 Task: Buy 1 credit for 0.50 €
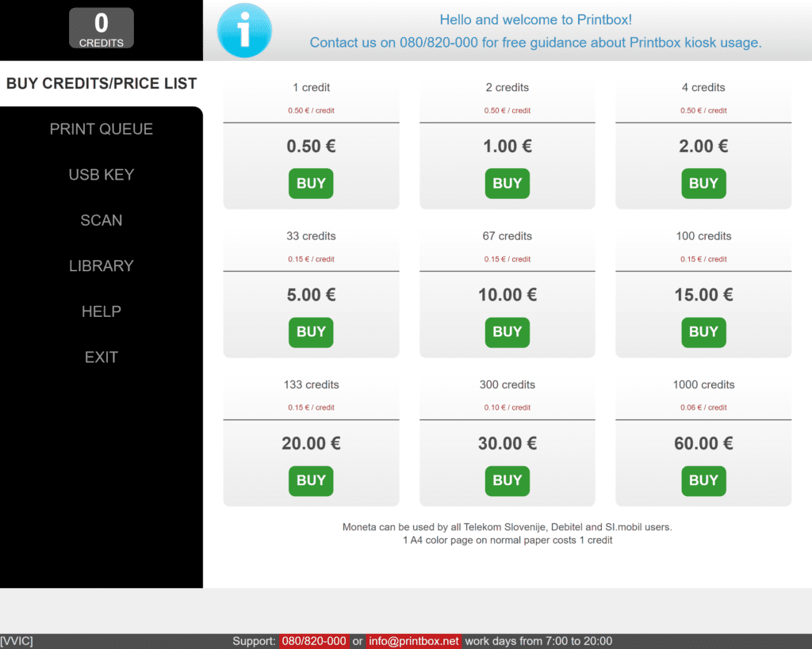[x=311, y=184]
